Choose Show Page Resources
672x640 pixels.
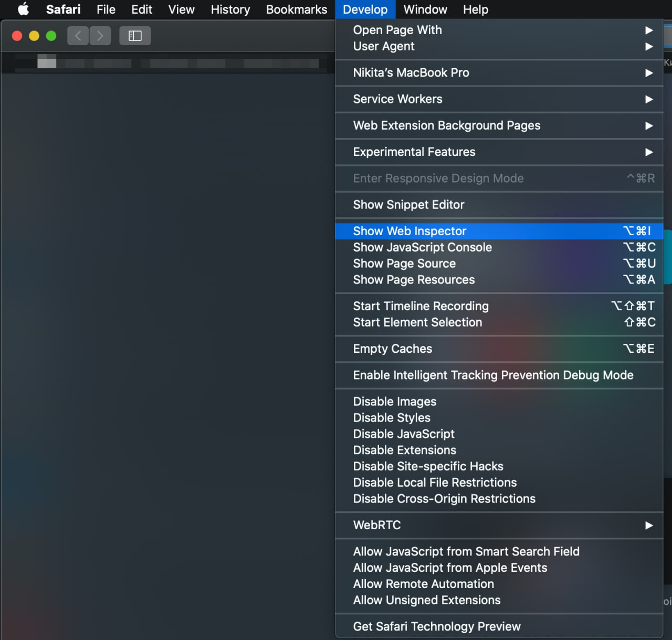[499, 280]
